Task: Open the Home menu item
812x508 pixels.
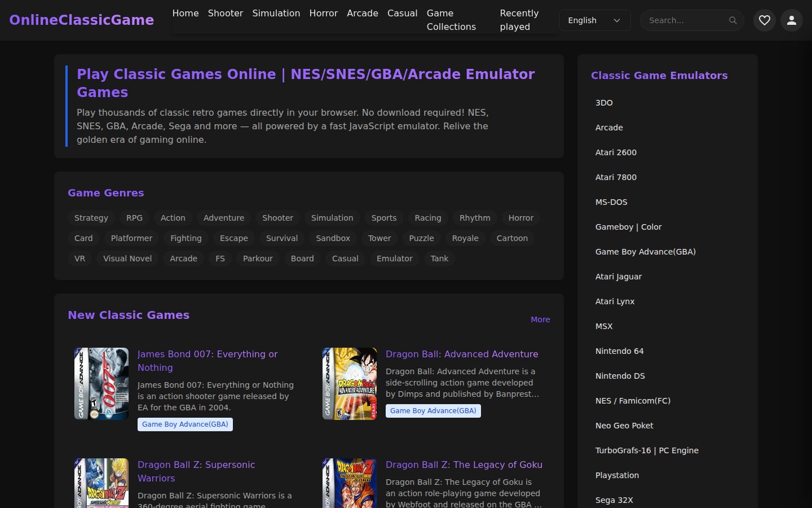Action: coord(186,13)
